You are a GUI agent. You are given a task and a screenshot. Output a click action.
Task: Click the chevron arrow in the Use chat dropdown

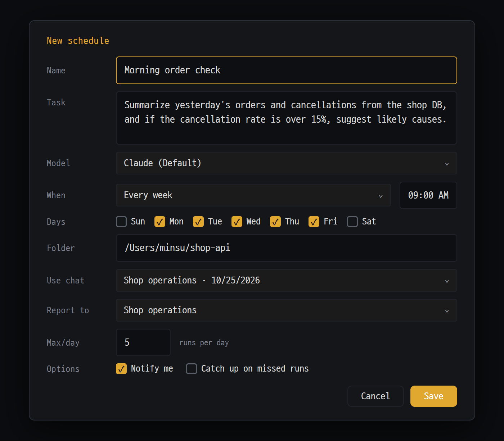(447, 281)
